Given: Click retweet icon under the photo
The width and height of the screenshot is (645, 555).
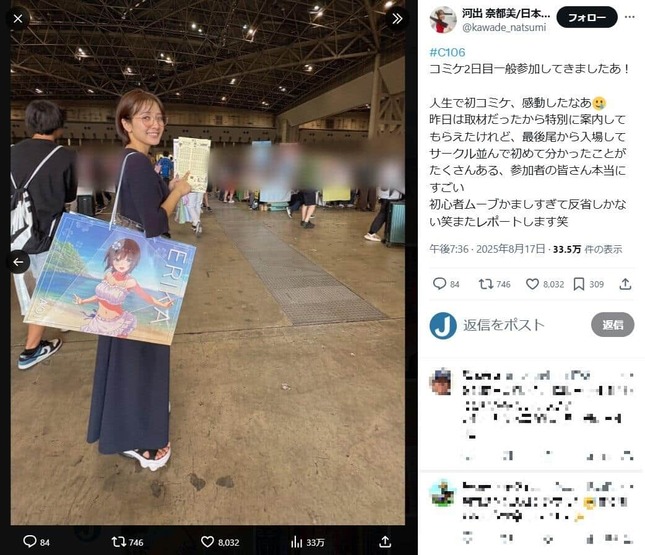Looking at the screenshot, I should click(x=118, y=541).
